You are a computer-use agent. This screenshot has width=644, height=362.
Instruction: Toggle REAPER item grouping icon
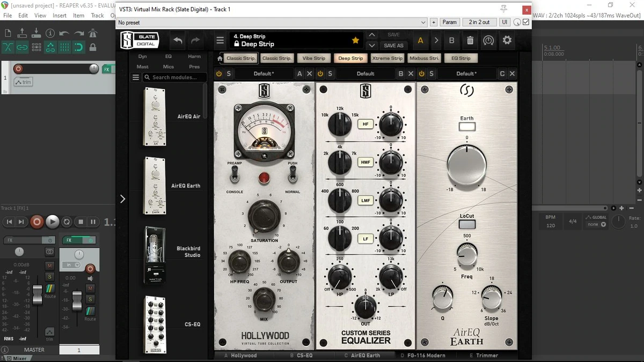[x=22, y=47]
